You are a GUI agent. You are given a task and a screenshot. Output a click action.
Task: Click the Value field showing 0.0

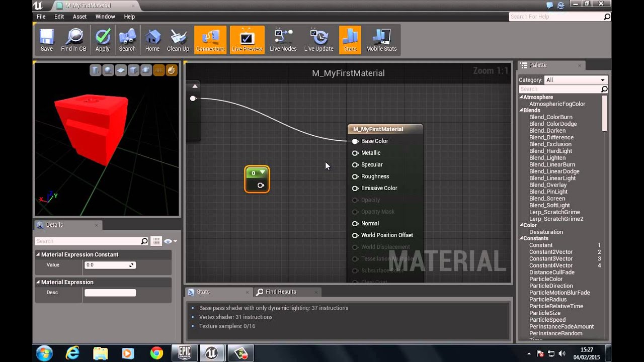coord(110,265)
